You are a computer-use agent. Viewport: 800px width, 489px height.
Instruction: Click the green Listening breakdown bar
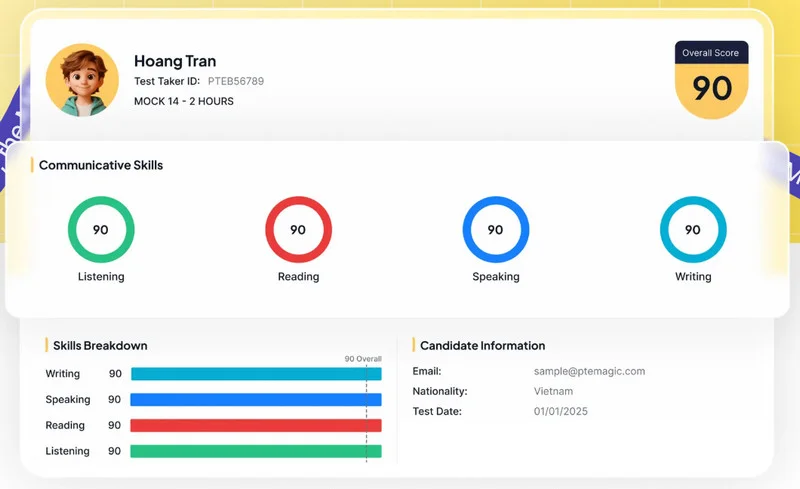point(256,451)
